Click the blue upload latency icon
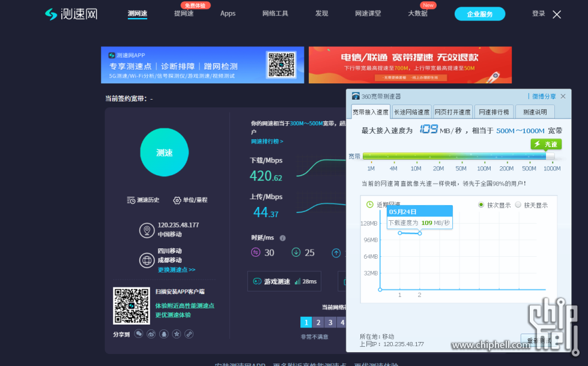 (336, 253)
